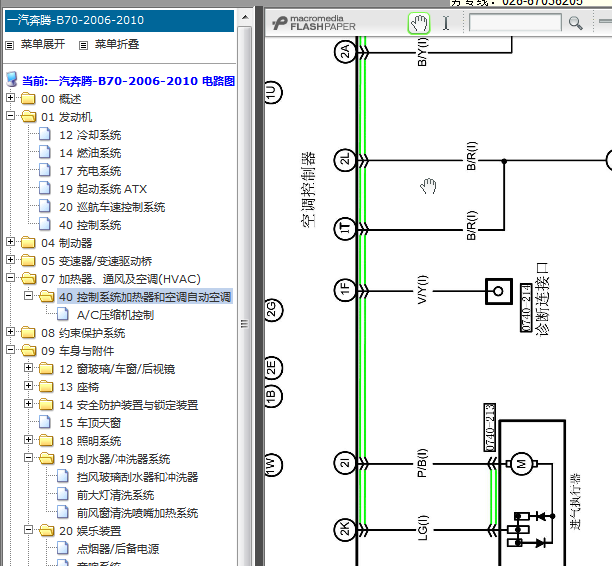This screenshot has height=566, width=612.
Task: Open 点烟器/后备电源 document
Action: tap(118, 549)
